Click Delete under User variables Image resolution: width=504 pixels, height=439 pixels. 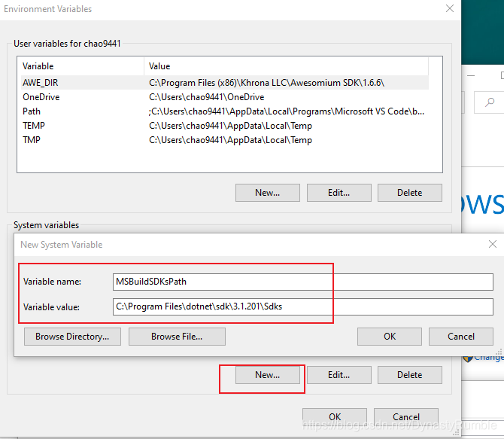pyautogui.click(x=409, y=193)
